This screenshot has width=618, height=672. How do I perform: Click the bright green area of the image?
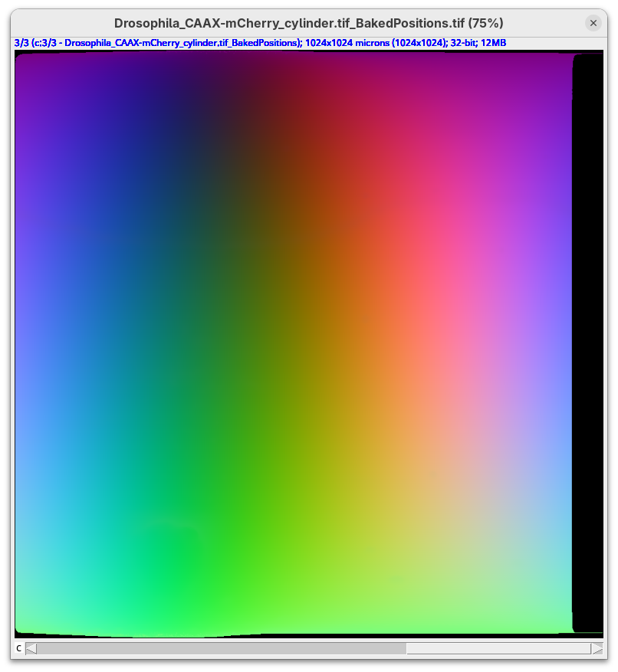pos(173,567)
